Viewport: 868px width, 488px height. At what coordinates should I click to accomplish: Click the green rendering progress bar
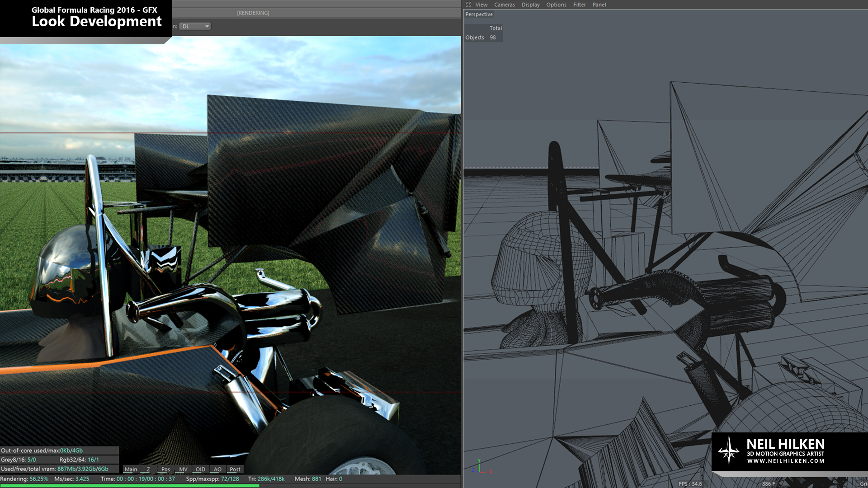[129, 486]
